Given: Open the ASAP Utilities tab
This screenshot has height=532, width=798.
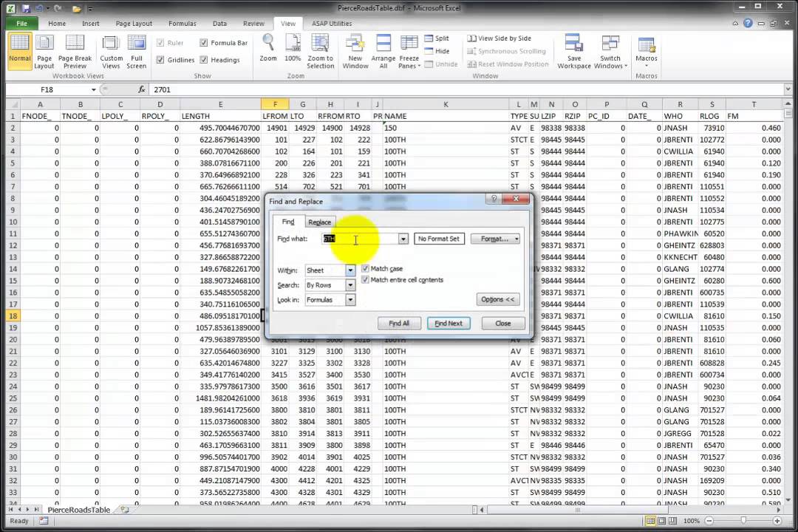Looking at the screenshot, I should tap(332, 24).
